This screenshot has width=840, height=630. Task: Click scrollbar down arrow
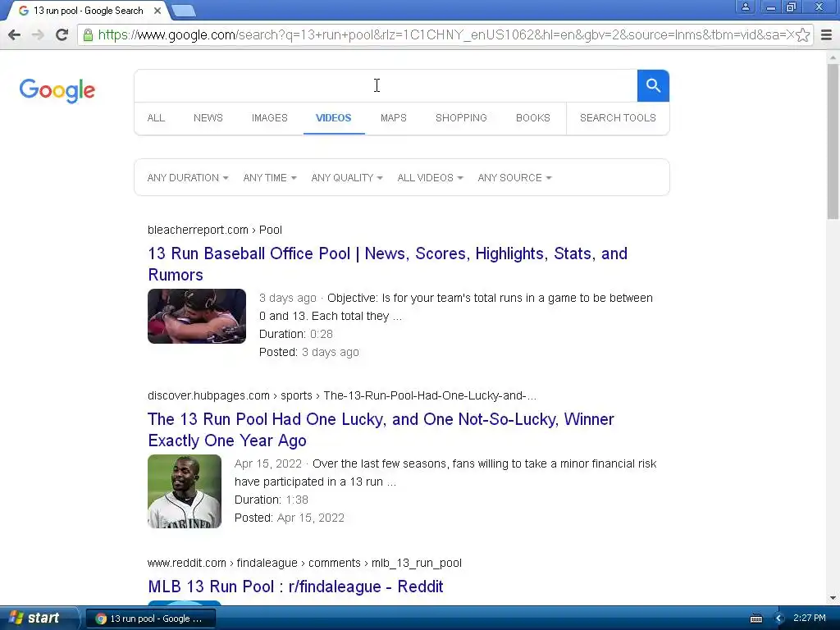[833, 598]
